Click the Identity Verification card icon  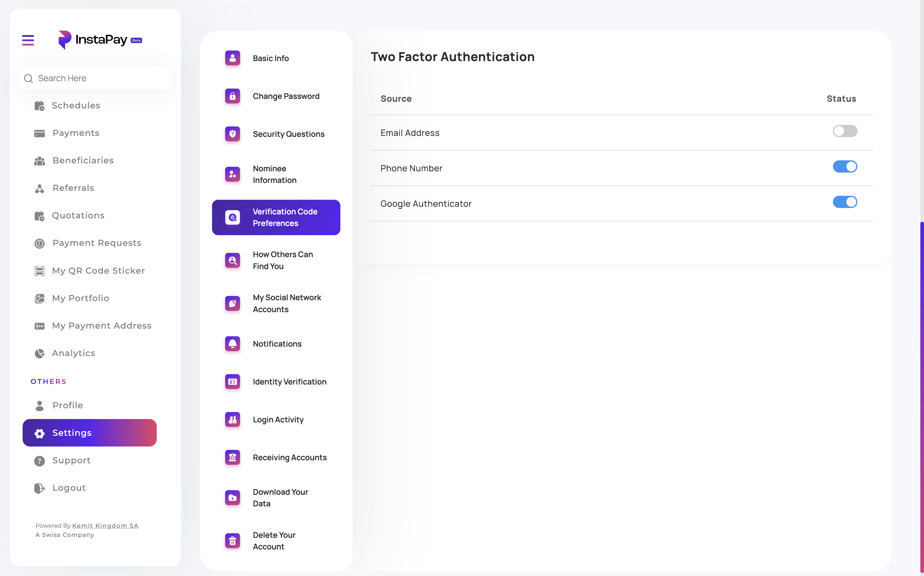233,382
